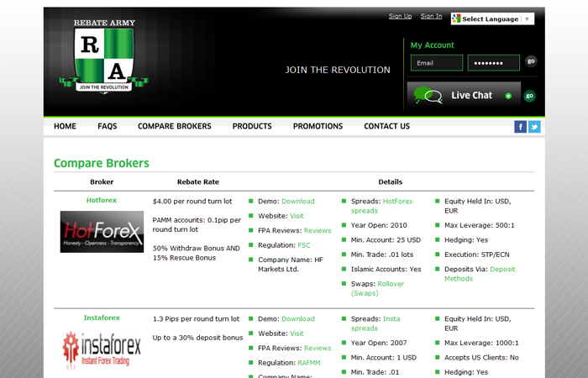Open the Select Language dropdown
This screenshot has width=588, height=378.
coord(492,18)
